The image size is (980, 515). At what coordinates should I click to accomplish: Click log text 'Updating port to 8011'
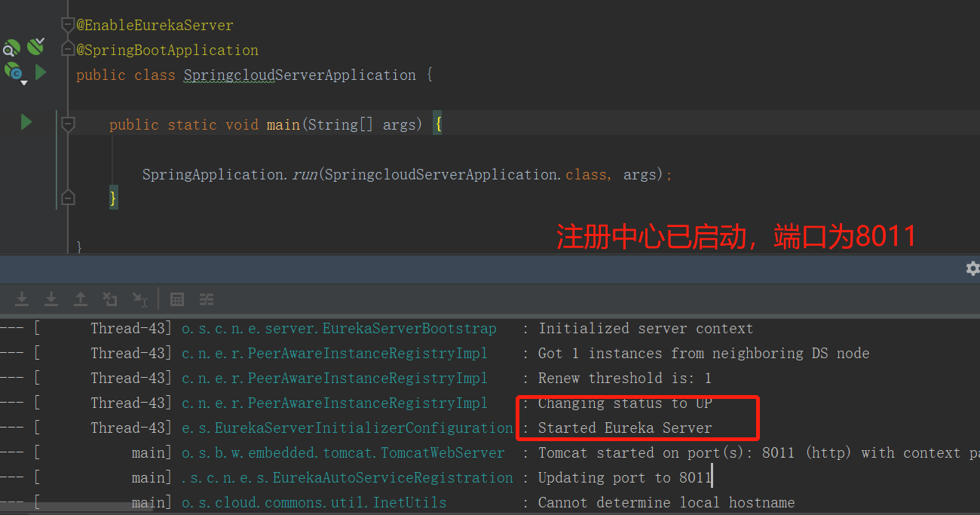[x=625, y=477]
